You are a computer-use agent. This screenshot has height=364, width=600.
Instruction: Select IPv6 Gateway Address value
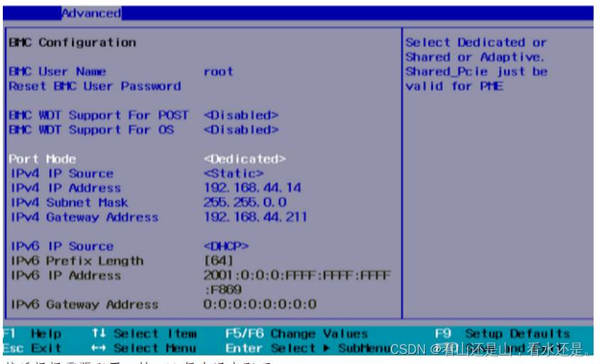(259, 305)
